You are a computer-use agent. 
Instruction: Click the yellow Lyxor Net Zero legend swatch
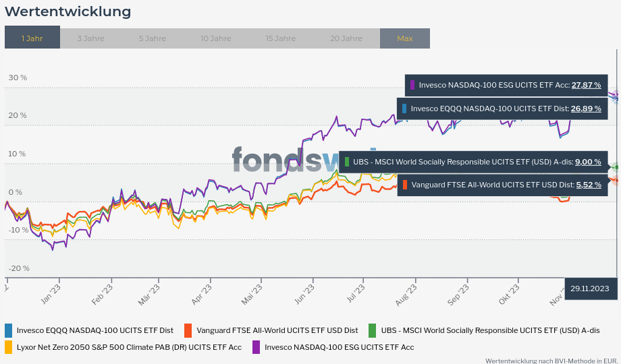(9, 347)
